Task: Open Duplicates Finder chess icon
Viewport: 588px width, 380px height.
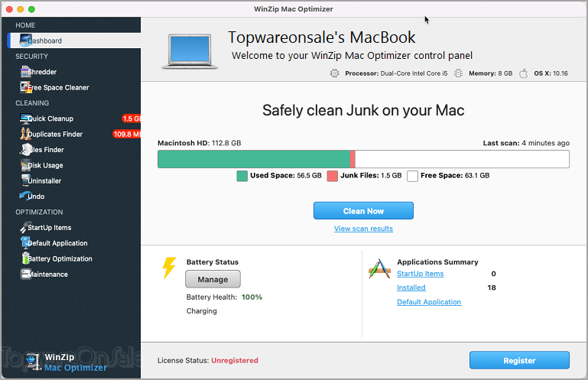Action: pos(25,134)
